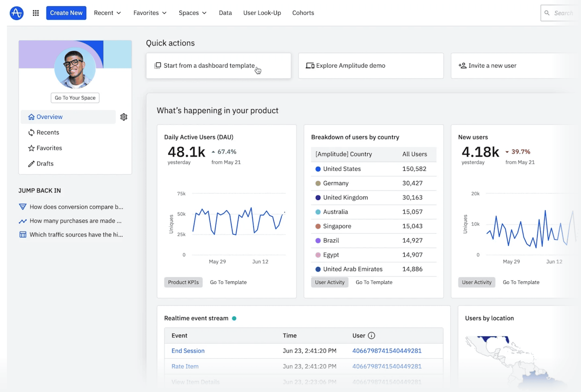Click the Create New button
The height and width of the screenshot is (392, 581).
point(66,13)
